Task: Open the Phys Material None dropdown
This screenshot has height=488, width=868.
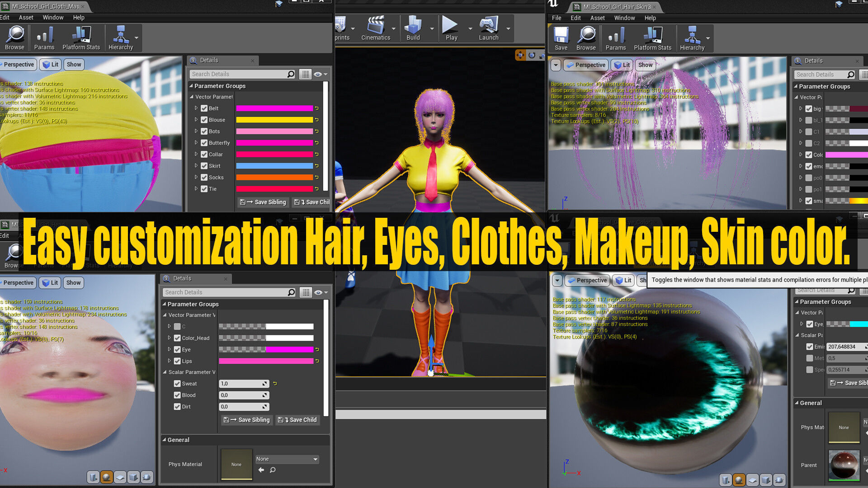Action: (x=287, y=459)
